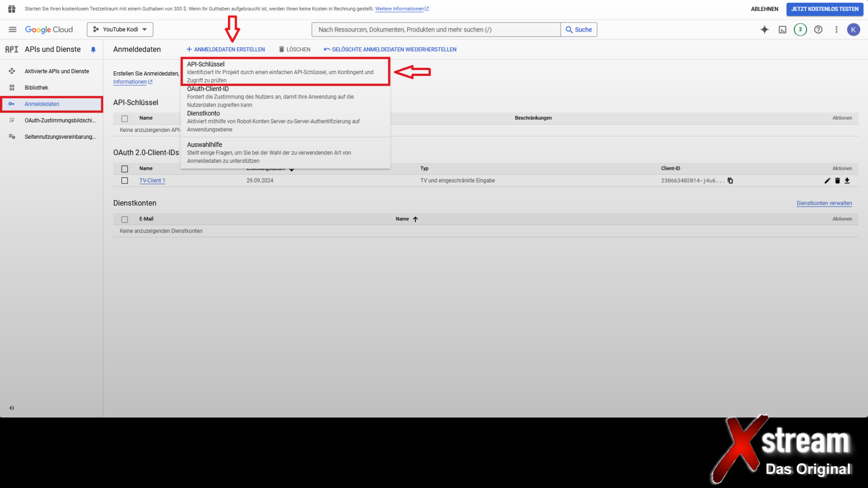Check the TV-Client 1 row checkbox

[x=125, y=181]
